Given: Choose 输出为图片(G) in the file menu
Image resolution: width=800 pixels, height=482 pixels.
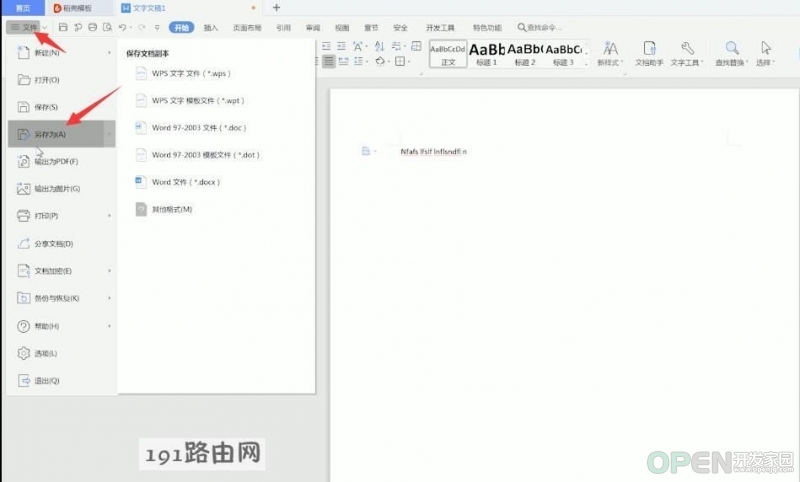Looking at the screenshot, I should point(61,188).
